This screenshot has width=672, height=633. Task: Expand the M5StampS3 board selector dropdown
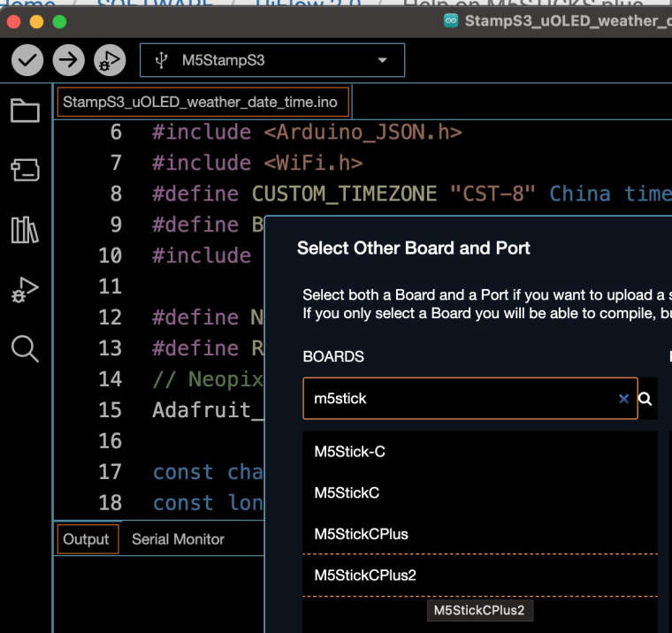(x=272, y=60)
